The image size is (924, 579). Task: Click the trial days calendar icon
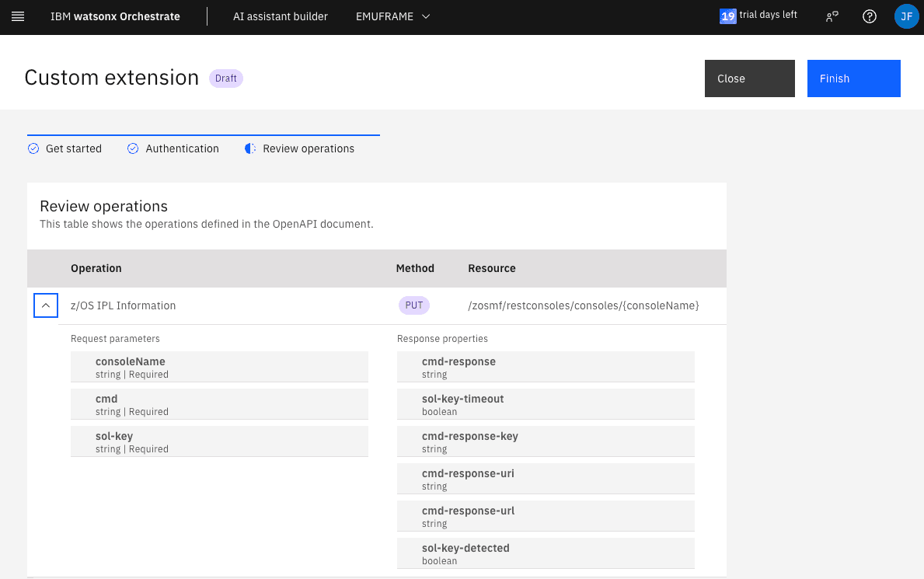pyautogui.click(x=727, y=16)
